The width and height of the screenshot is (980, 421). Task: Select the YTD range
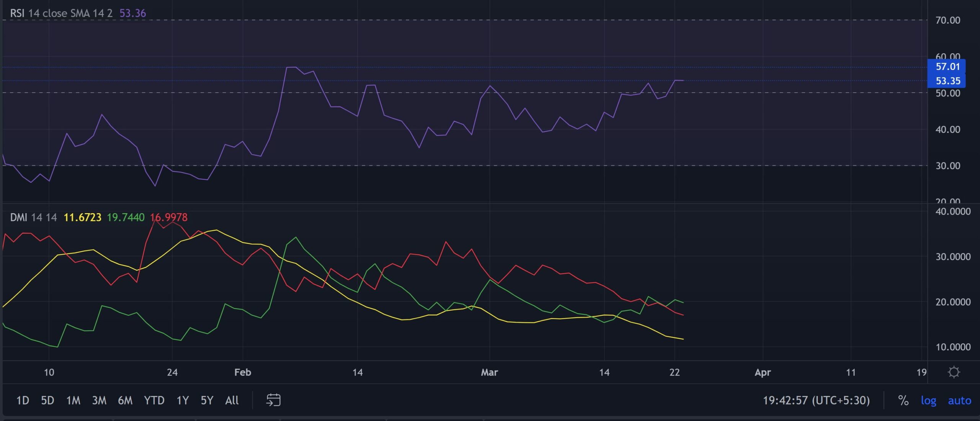154,400
